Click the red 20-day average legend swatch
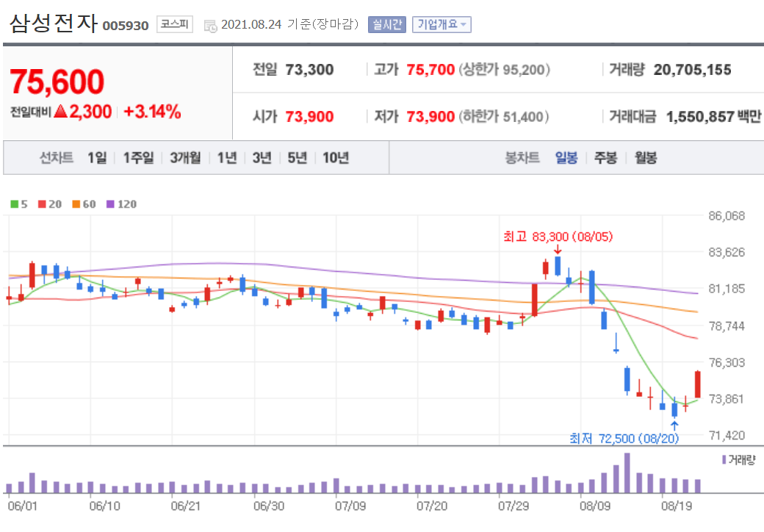This screenshot has width=764, height=532. (42, 204)
